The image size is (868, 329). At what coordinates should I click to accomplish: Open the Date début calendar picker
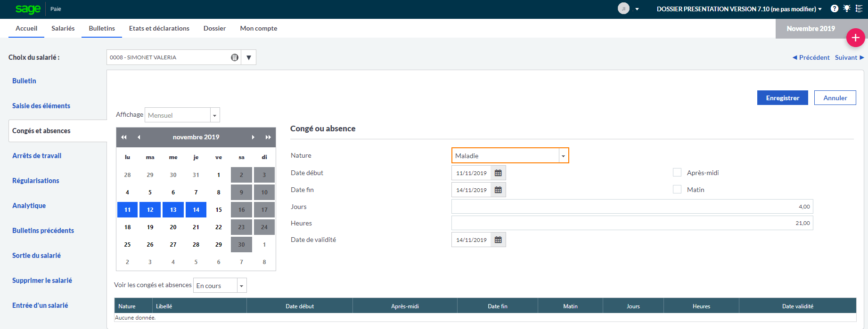[498, 173]
